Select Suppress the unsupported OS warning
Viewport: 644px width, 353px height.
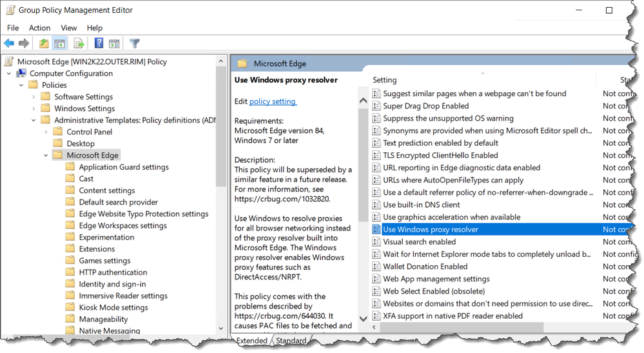click(x=448, y=118)
